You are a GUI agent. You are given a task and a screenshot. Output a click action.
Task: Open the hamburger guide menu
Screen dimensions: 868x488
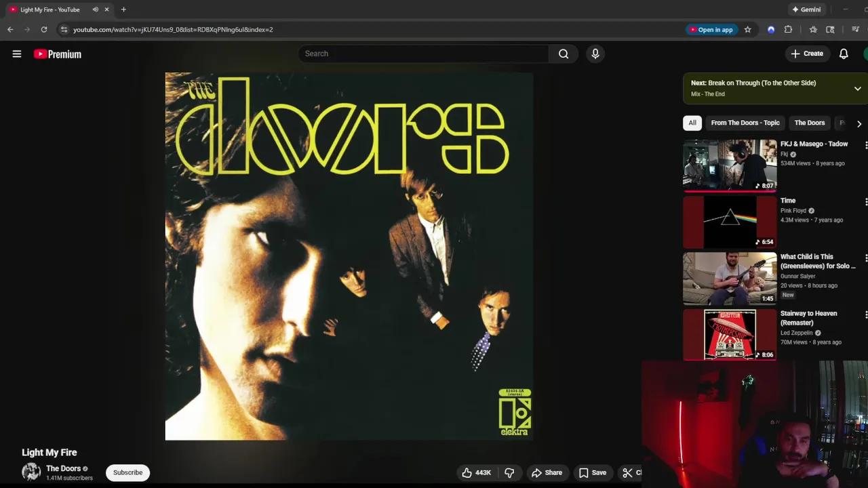click(17, 54)
